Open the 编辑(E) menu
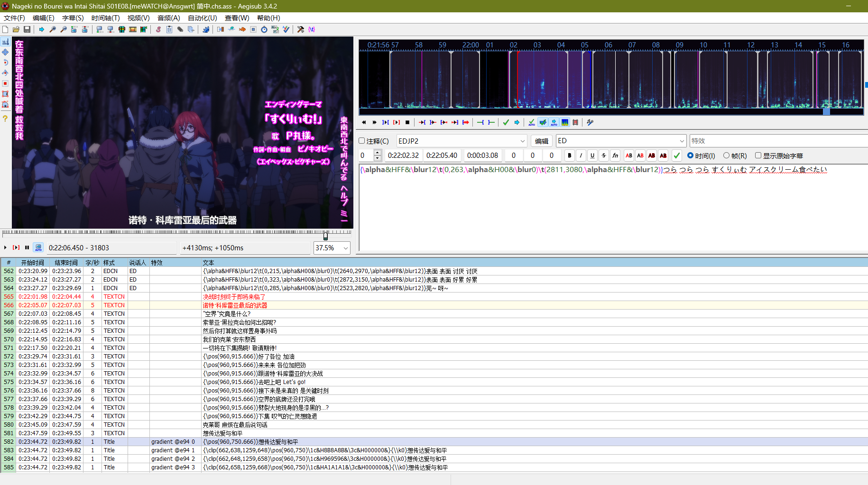 [43, 18]
